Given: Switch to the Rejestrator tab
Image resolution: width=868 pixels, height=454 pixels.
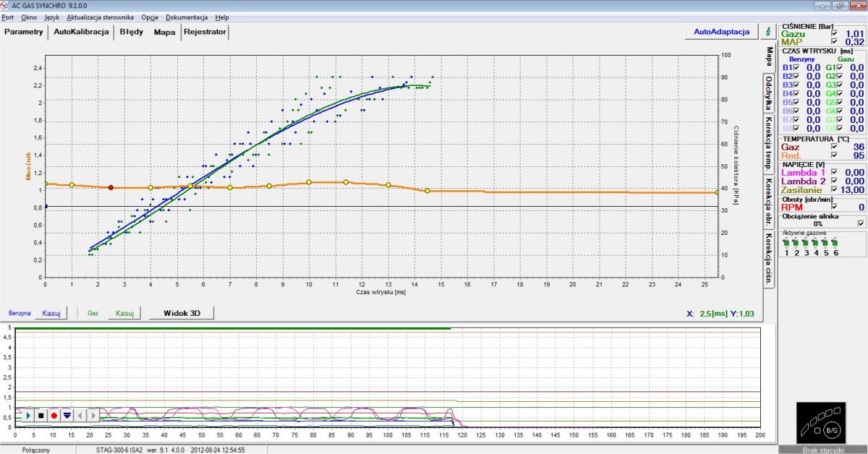Looking at the screenshot, I should point(205,32).
